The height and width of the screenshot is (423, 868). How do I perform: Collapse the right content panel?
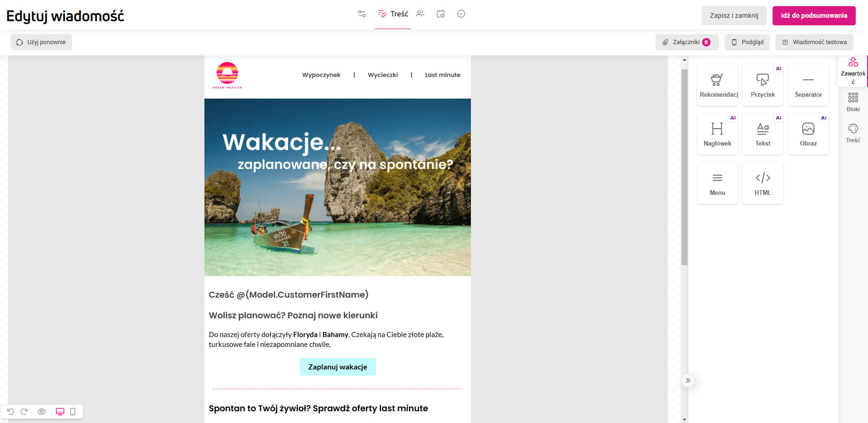[688, 380]
